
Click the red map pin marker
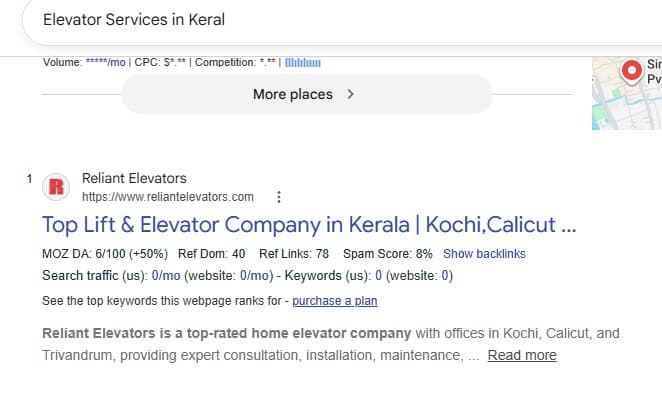pyautogui.click(x=632, y=71)
